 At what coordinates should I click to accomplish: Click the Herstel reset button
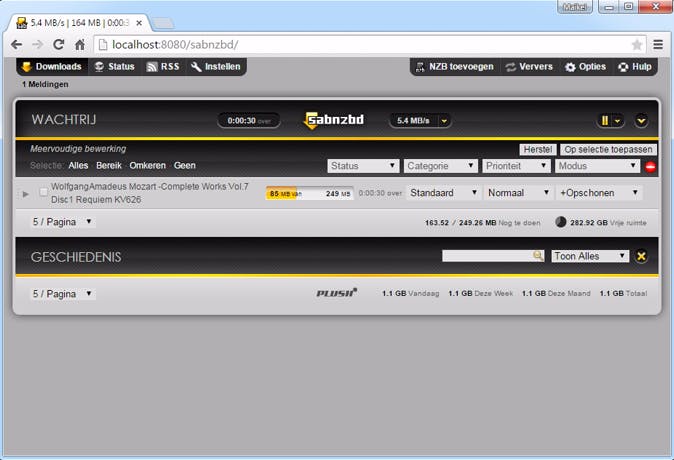[x=538, y=149]
